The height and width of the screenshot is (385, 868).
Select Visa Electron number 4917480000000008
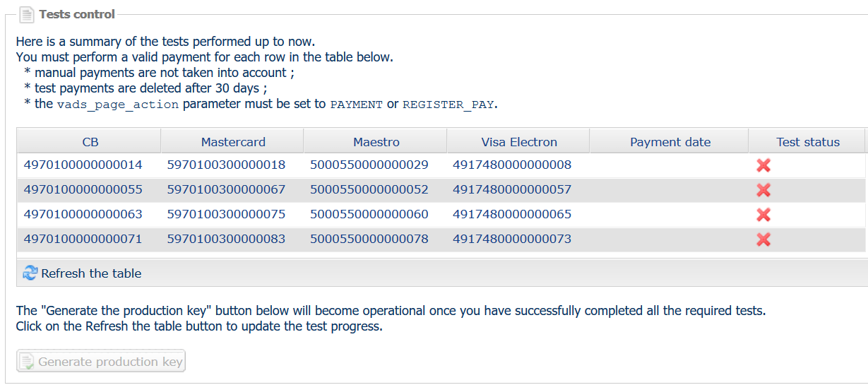coord(512,165)
